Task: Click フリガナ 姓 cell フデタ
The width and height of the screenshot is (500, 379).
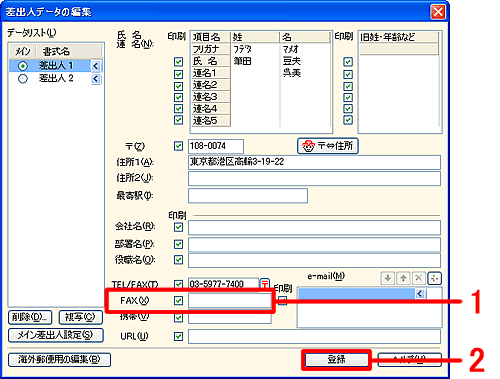Action: pyautogui.click(x=255, y=49)
